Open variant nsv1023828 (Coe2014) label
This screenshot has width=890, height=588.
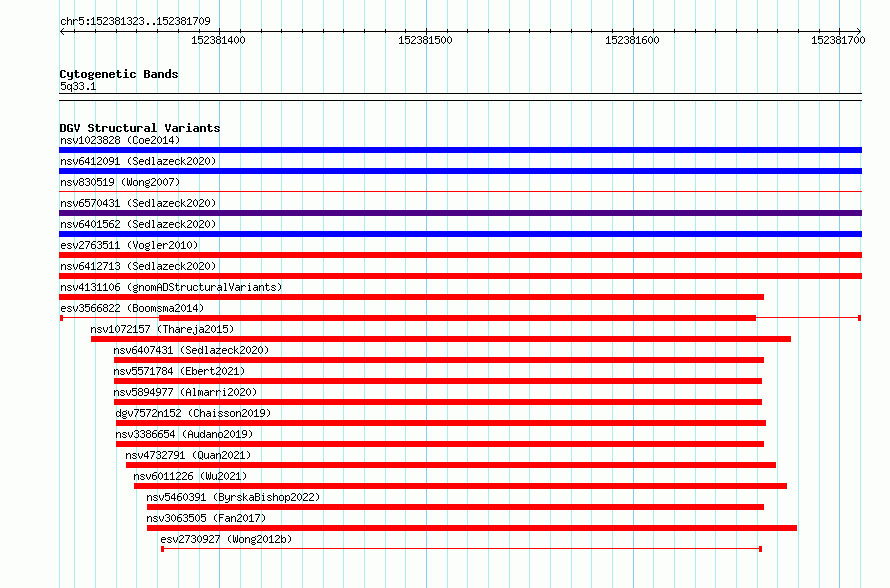click(x=120, y=140)
